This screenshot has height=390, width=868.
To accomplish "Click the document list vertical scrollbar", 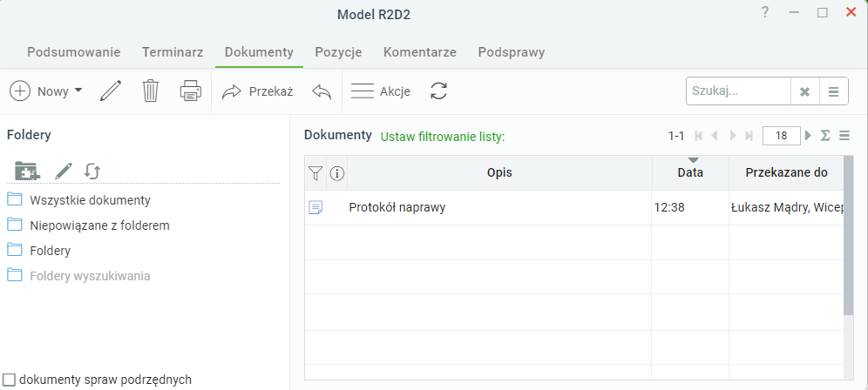I will pos(849,236).
